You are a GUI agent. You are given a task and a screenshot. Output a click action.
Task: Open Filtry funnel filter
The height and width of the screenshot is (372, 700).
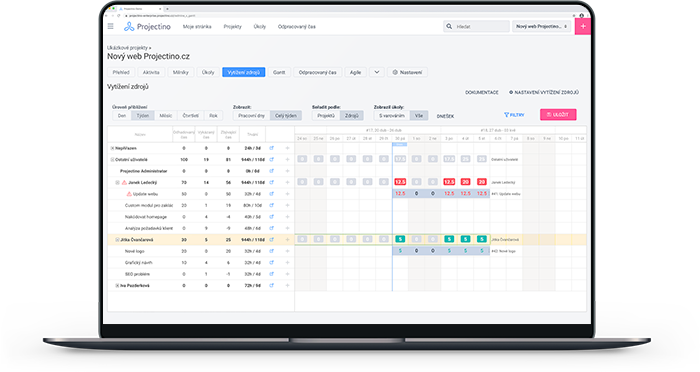click(x=514, y=115)
